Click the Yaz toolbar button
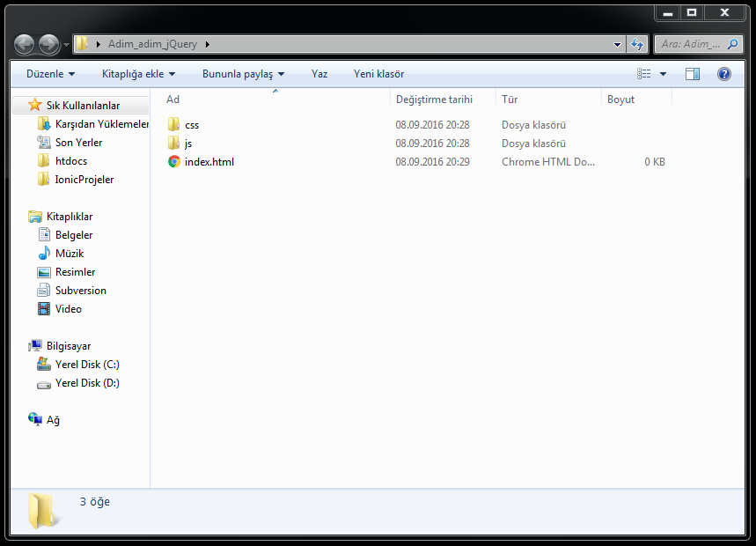Image resolution: width=756 pixels, height=546 pixels. pos(319,74)
